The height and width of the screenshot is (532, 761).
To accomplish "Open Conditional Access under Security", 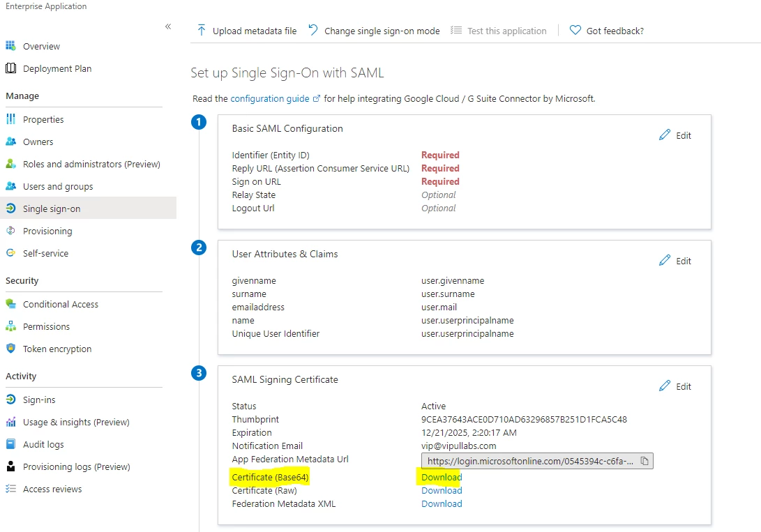I will pos(61,304).
